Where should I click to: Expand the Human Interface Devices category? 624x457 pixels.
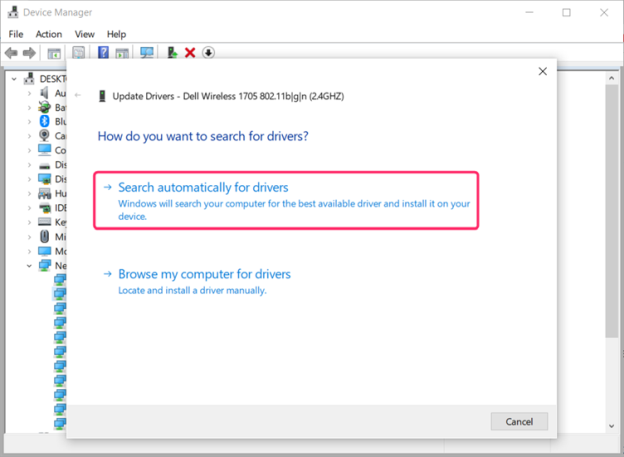coord(29,194)
